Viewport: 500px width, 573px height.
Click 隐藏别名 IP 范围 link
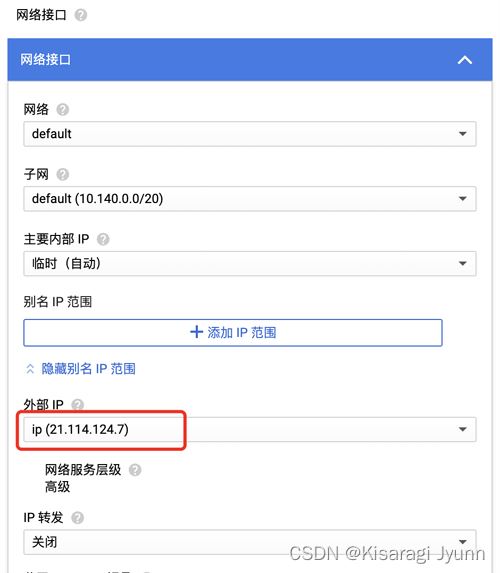pyautogui.click(x=88, y=369)
